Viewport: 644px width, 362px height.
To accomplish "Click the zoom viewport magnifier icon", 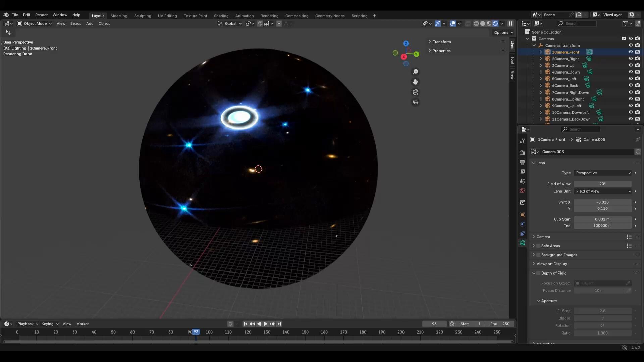I will [x=415, y=72].
